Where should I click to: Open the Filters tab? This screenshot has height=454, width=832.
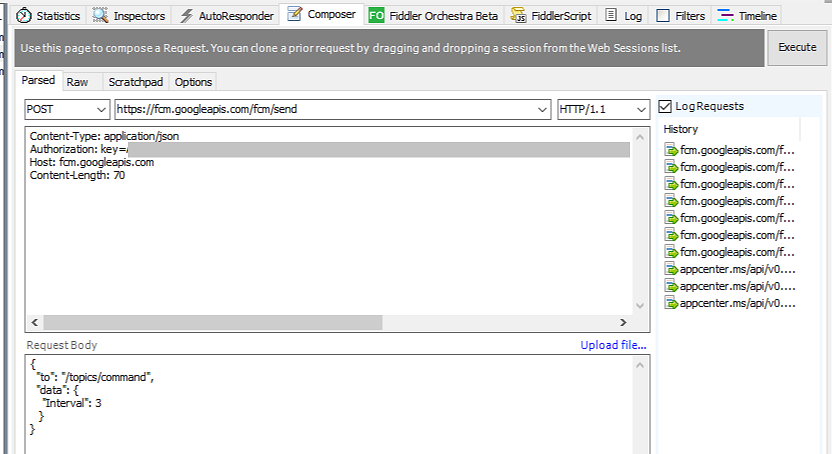(681, 15)
